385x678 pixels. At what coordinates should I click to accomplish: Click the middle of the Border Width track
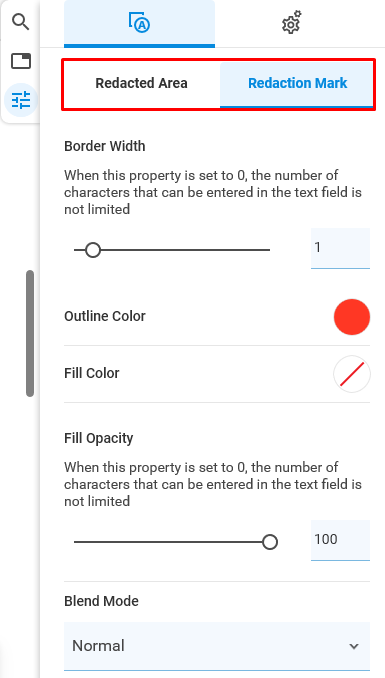point(172,250)
